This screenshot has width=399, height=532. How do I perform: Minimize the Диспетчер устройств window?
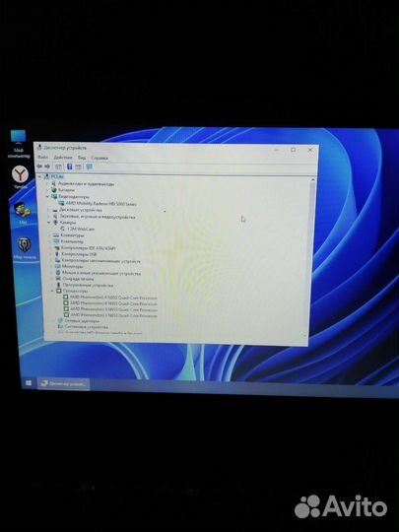coord(277,150)
